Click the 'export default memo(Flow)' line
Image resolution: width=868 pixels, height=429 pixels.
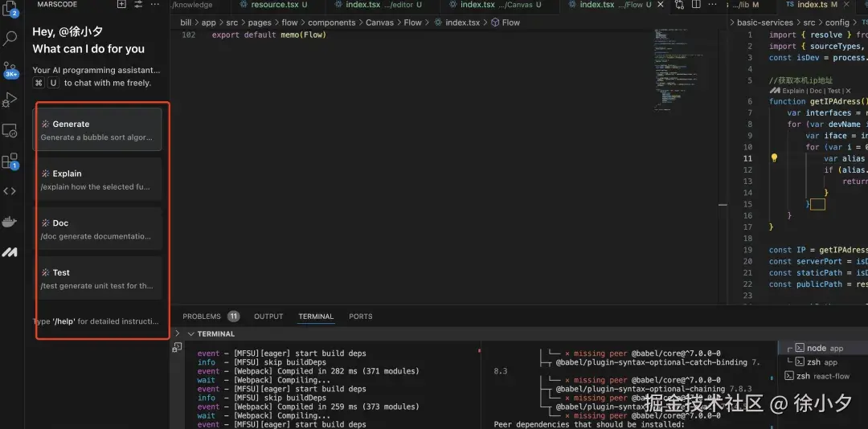point(269,35)
